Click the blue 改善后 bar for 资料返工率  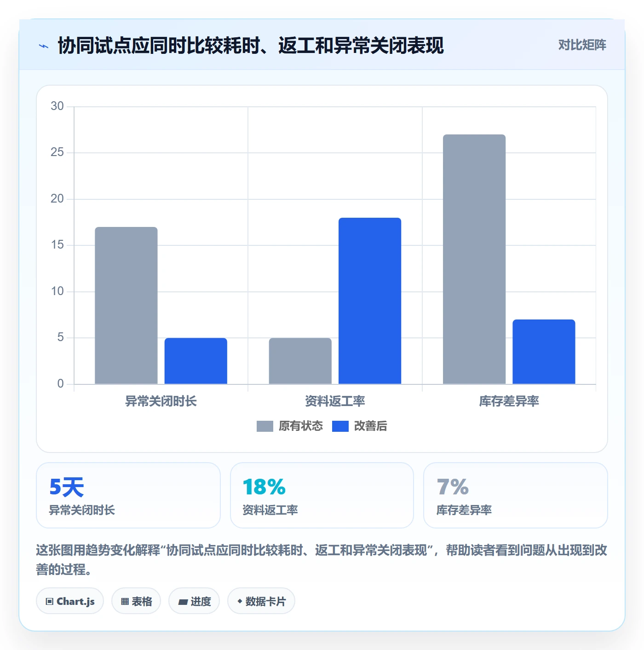tap(370, 301)
